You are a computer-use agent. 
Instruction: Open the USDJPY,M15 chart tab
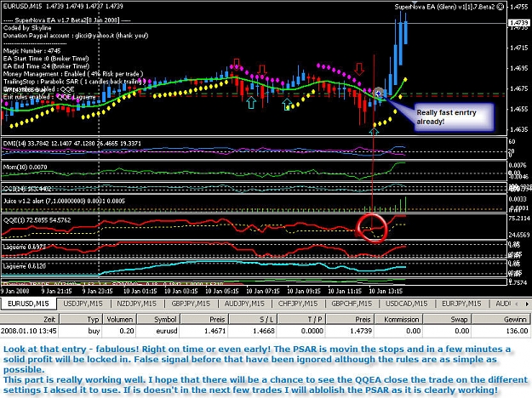tap(83, 304)
